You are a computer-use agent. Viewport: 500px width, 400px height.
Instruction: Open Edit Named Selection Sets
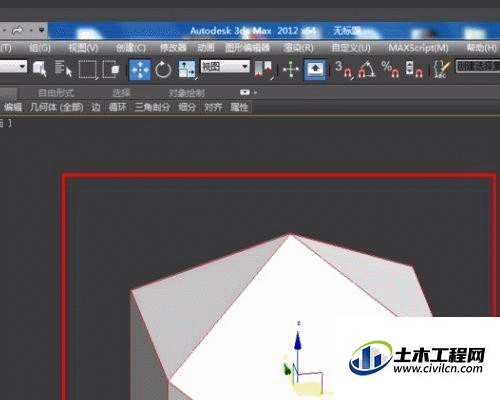click(x=442, y=69)
